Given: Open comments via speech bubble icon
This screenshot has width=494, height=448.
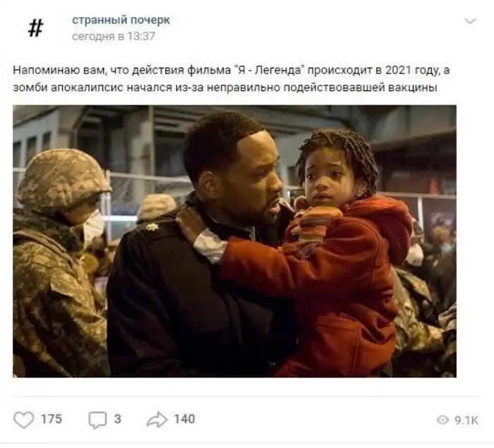Looking at the screenshot, I should [97, 420].
